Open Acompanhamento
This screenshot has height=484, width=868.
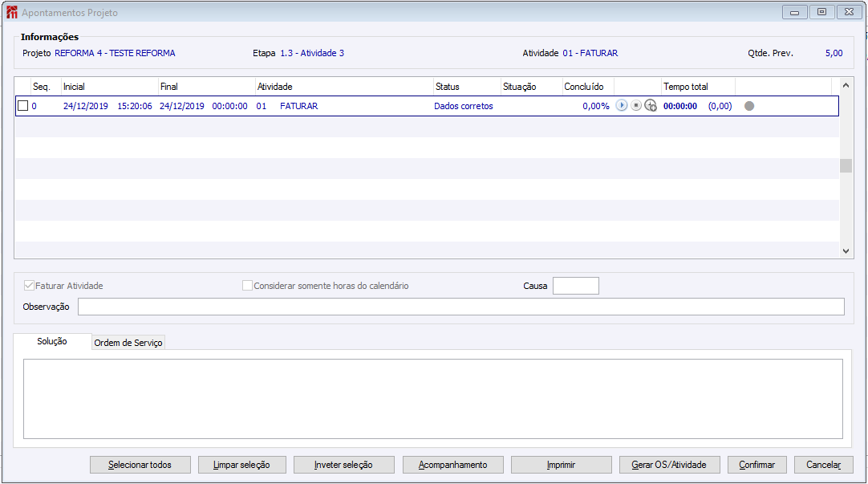coord(452,465)
